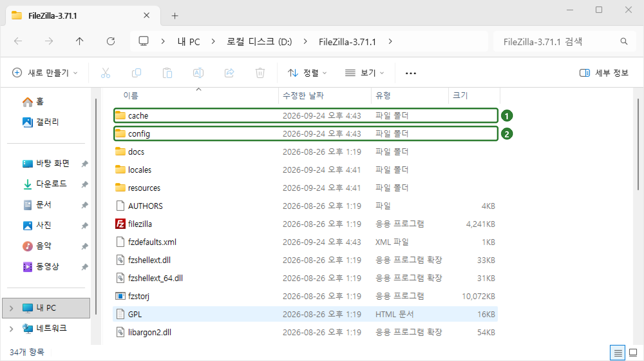
Task: Select the libargon2.dll file
Action: (x=305, y=332)
